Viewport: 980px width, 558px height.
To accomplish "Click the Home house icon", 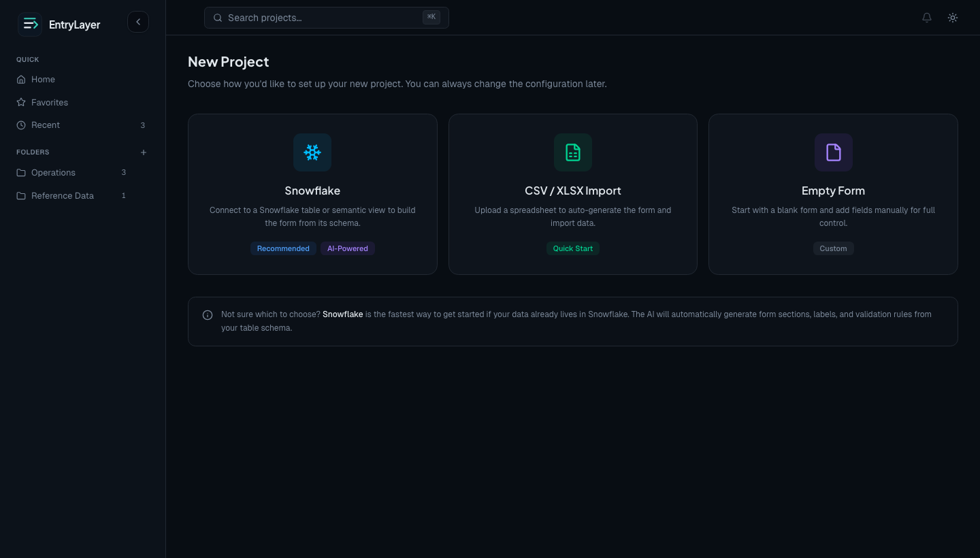I will pyautogui.click(x=21, y=80).
